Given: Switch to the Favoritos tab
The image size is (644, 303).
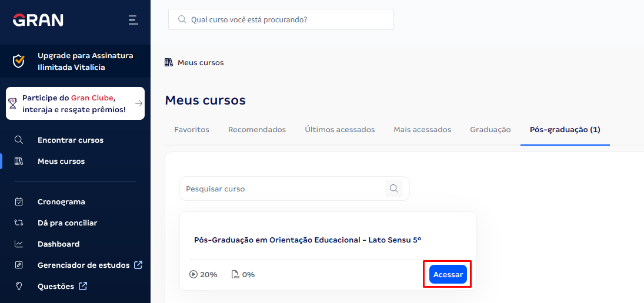Looking at the screenshot, I should pyautogui.click(x=192, y=130).
